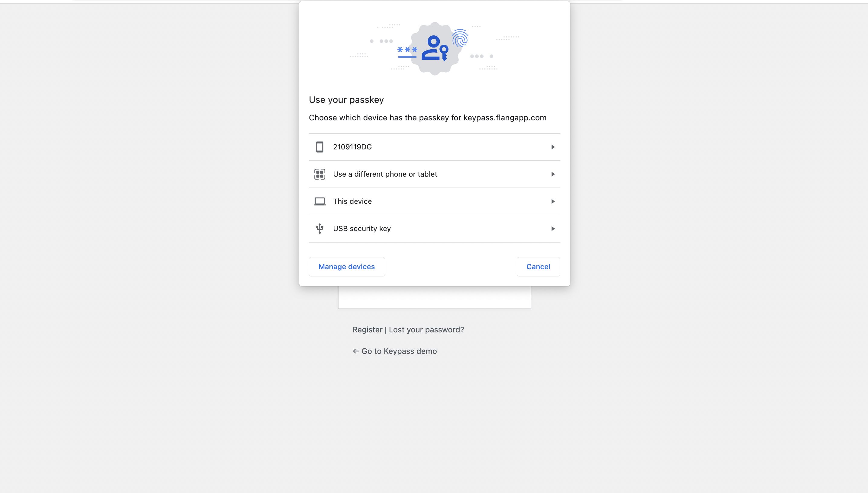Screen dimensions: 868x493
Task: Click the white login form box
Action: click(434, 297)
